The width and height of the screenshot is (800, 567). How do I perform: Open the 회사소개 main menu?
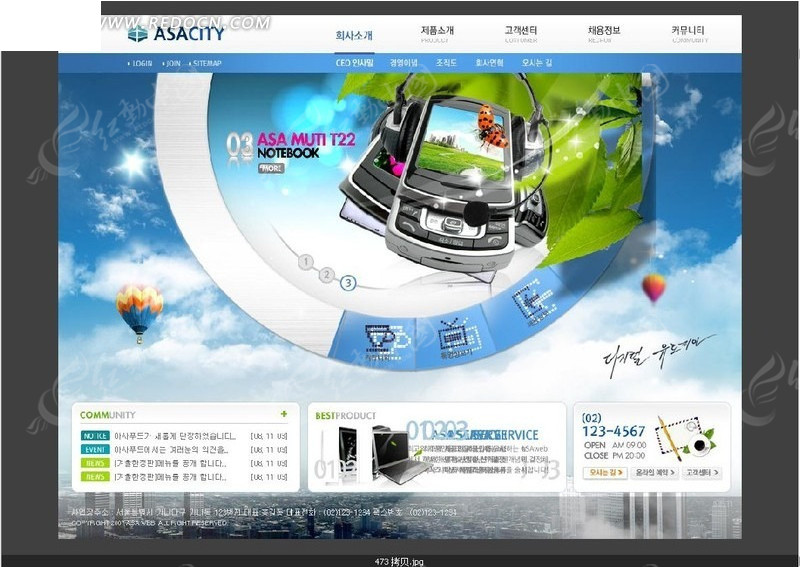[x=354, y=34]
